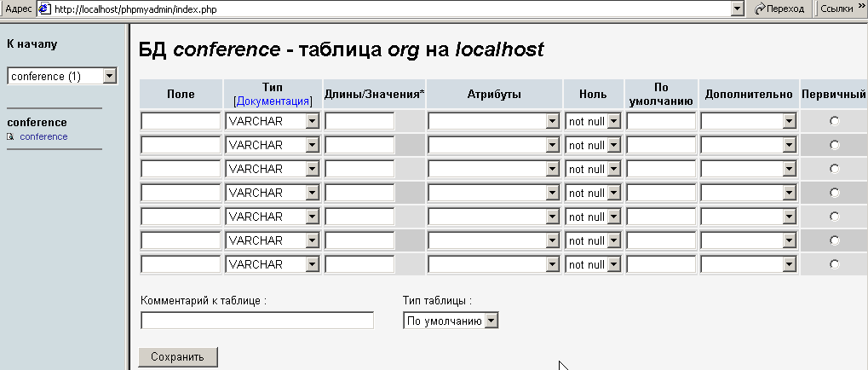
Task: Click the Ссылки links toolbar label
Action: pyautogui.click(x=836, y=9)
